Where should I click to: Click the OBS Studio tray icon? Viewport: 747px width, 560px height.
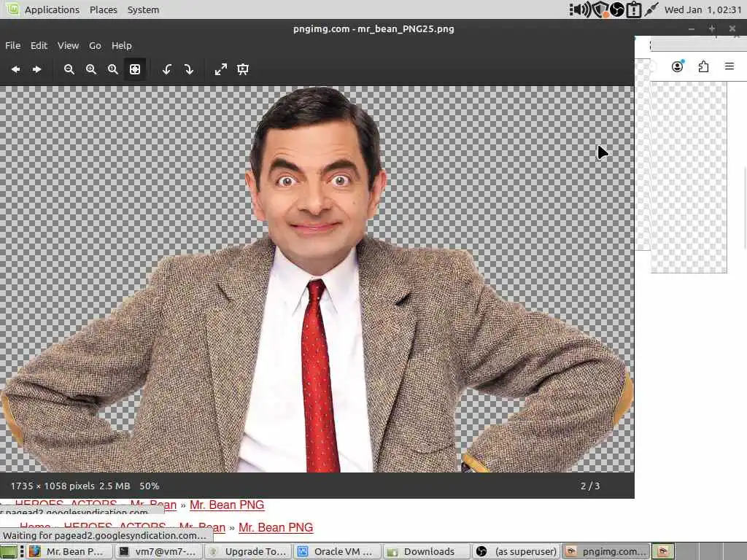[x=617, y=9]
